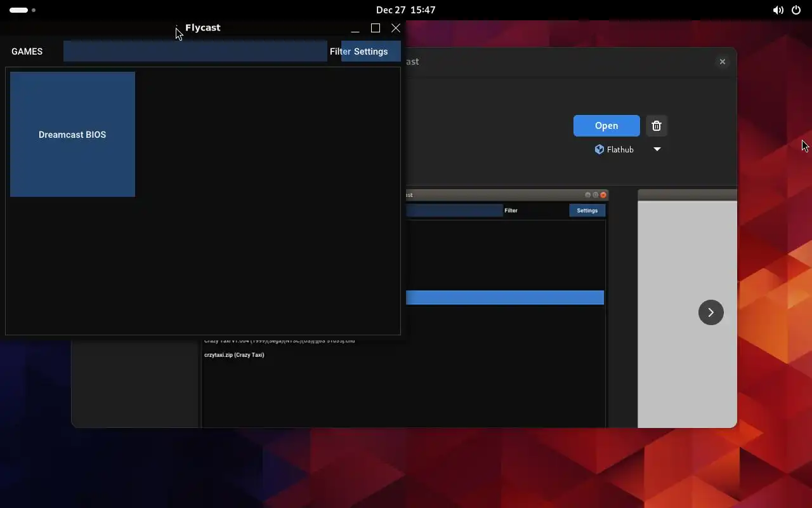Open the system volume indicator
This screenshot has height=508, width=812.
tap(778, 10)
